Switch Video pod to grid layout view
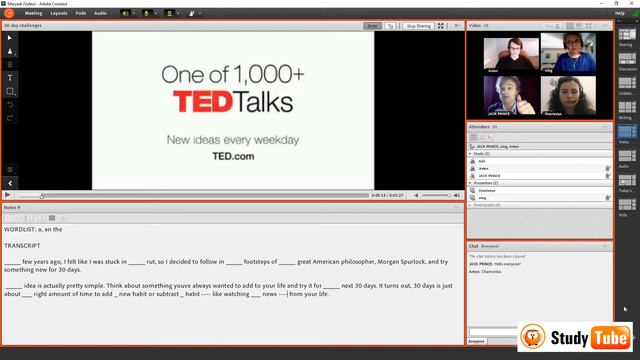Image resolution: width=640 pixels, height=360 pixels. 570,26
